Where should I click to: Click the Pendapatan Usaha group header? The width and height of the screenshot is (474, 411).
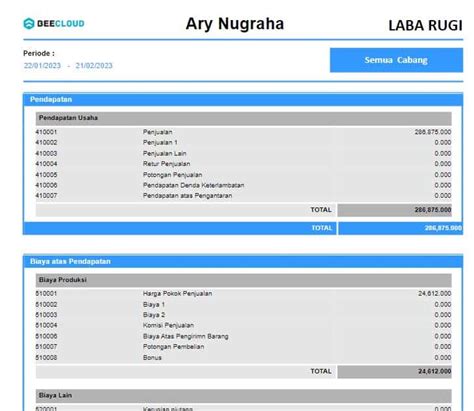tap(244, 118)
